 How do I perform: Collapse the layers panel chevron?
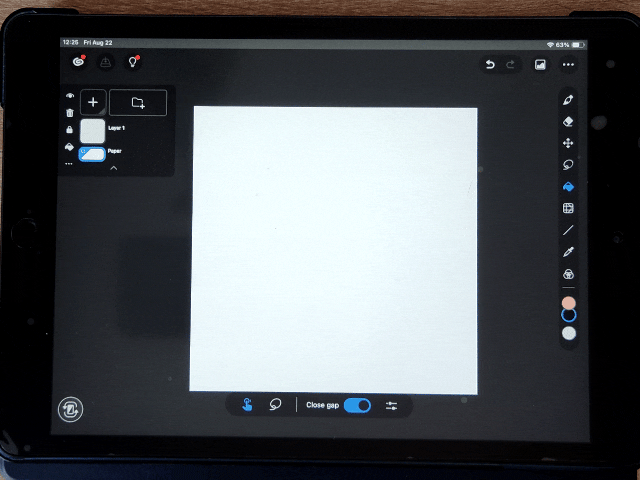(x=114, y=168)
